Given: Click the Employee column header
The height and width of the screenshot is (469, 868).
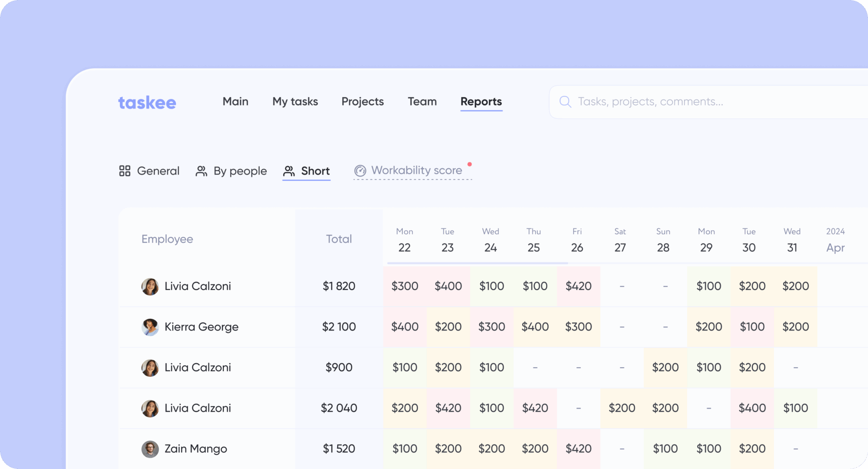Looking at the screenshot, I should 167,239.
